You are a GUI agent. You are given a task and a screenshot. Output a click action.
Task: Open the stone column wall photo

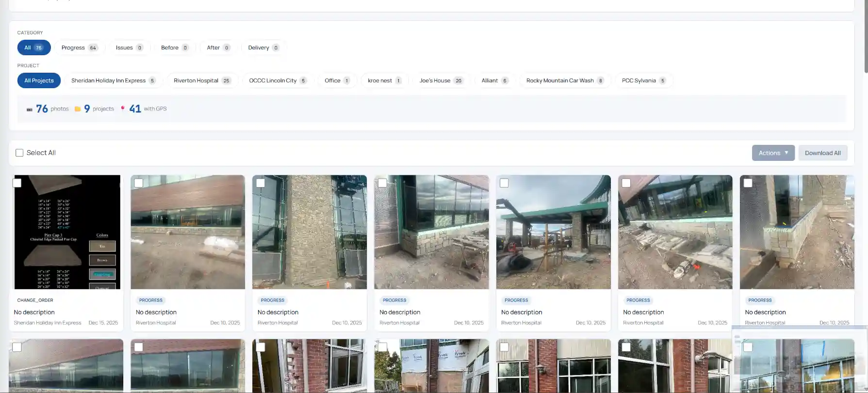(310, 232)
